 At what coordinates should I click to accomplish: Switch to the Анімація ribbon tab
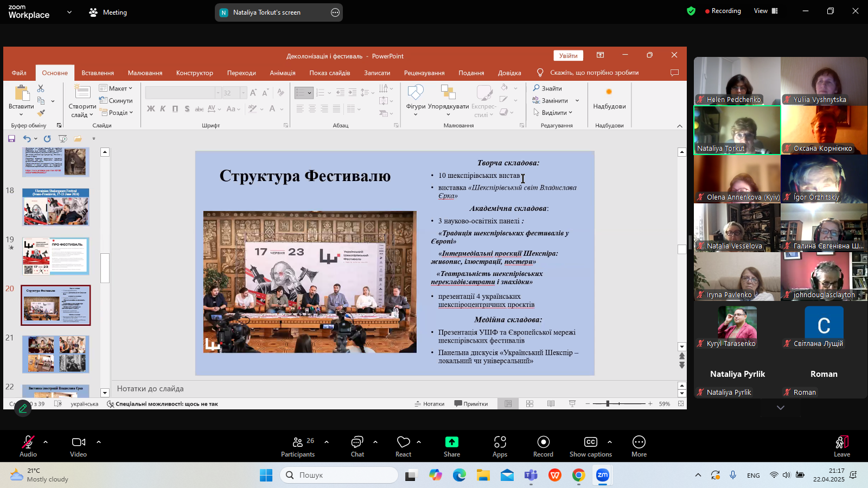(283, 73)
